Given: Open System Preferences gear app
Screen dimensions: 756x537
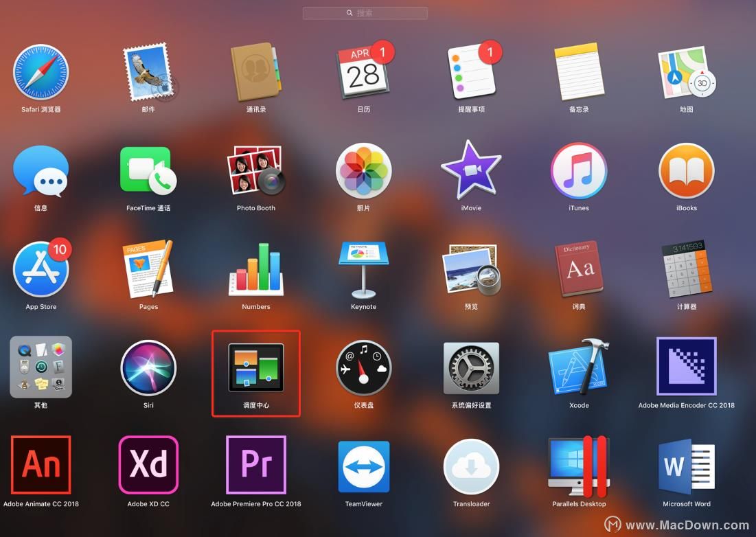Looking at the screenshot, I should (471, 368).
